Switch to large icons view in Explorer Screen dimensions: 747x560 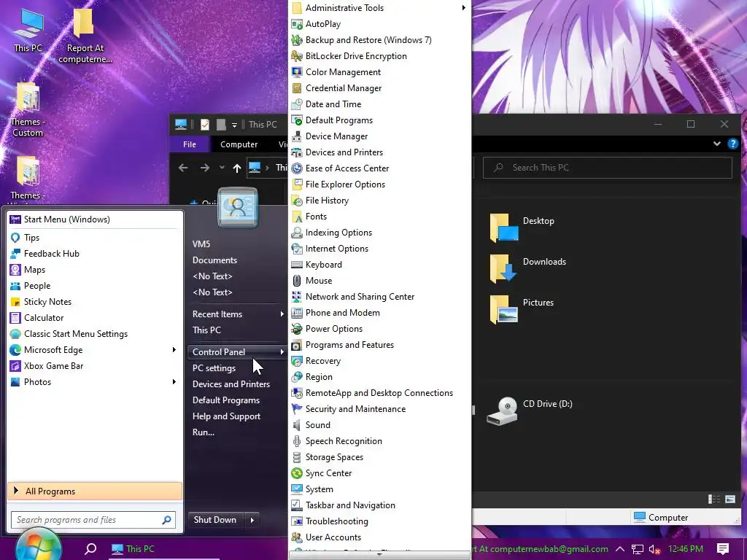click(729, 499)
